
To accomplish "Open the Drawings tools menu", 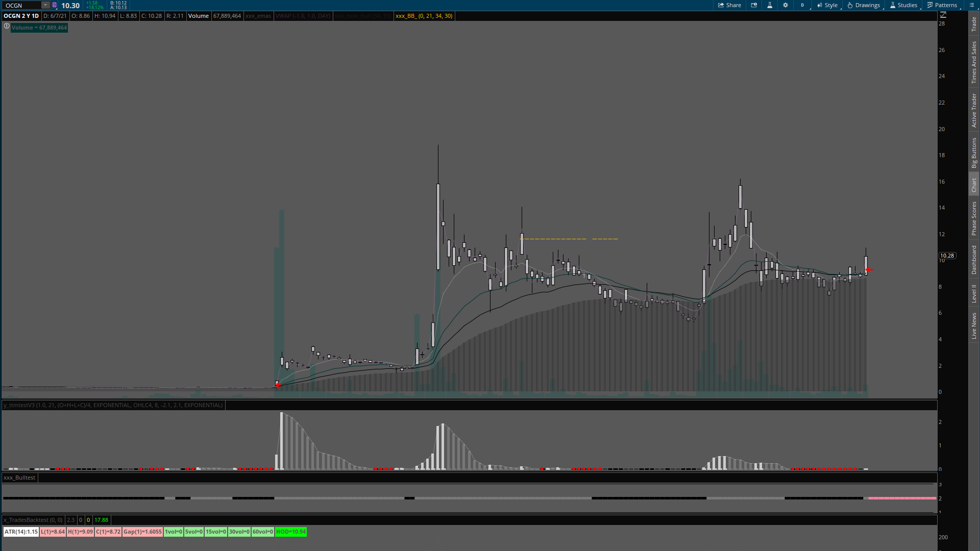I will pos(864,5).
